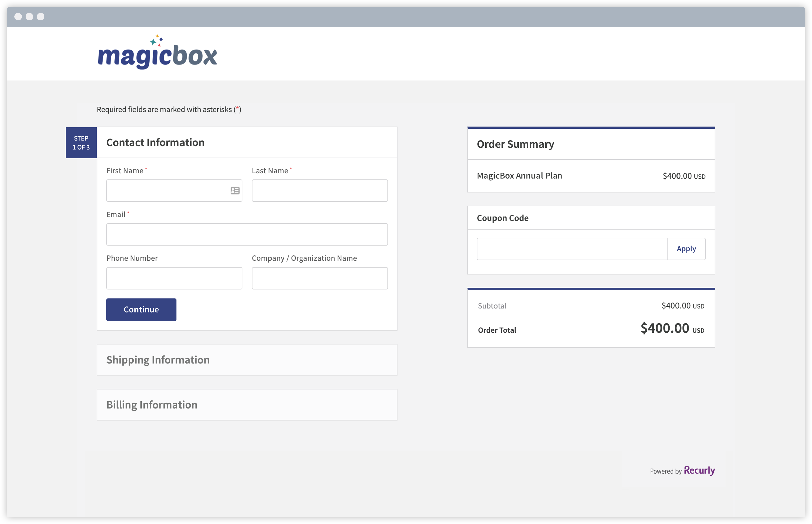Apply the coupon code
This screenshot has width=812, height=524.
pyautogui.click(x=686, y=249)
